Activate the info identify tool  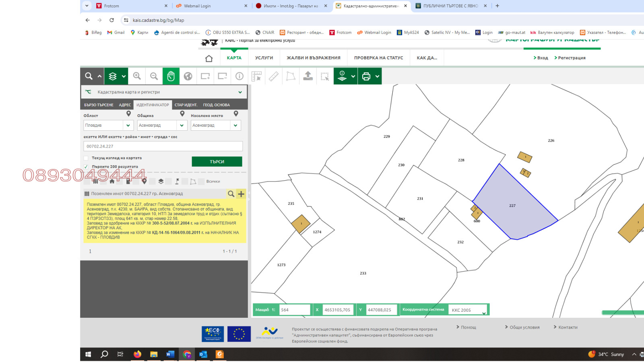[x=239, y=76]
